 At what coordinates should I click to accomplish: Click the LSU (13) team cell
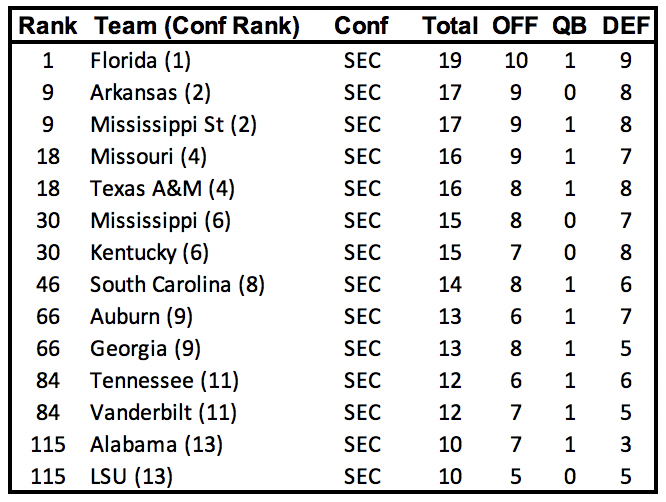coord(131,476)
